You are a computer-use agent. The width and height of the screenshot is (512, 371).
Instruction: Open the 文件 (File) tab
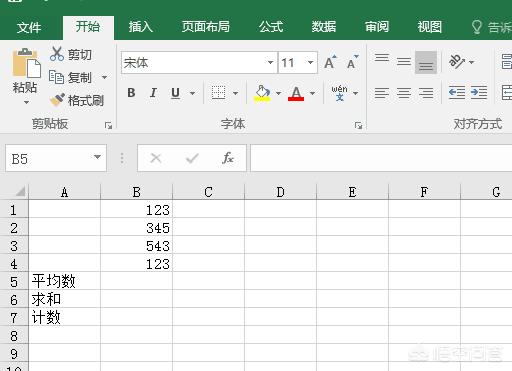click(x=29, y=27)
